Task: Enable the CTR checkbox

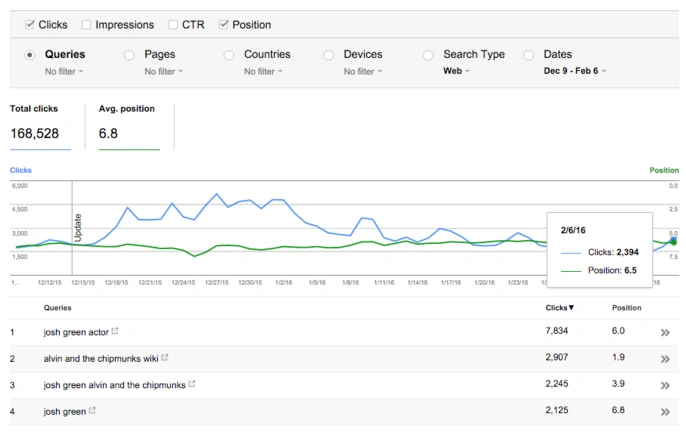Action: point(174,24)
